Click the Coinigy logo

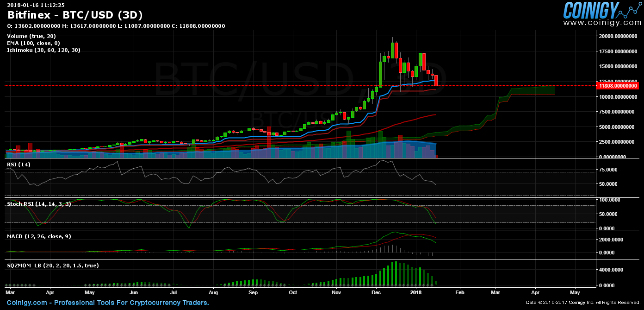click(602, 10)
